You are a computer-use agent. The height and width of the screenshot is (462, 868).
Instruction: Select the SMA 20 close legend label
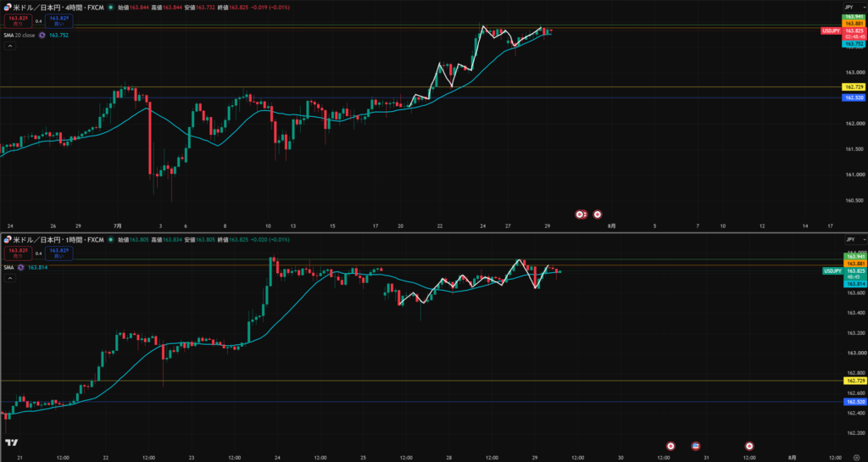[19, 35]
